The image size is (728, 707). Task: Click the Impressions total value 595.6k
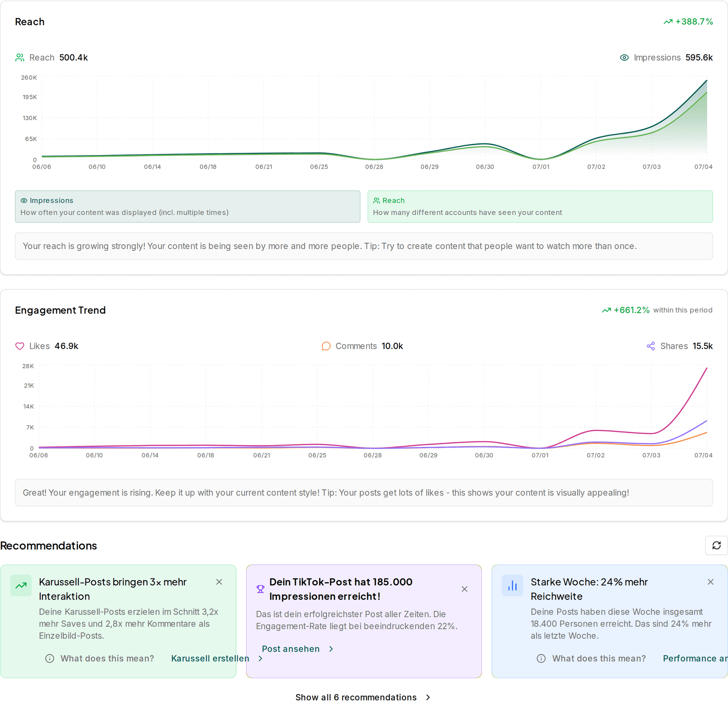click(699, 58)
